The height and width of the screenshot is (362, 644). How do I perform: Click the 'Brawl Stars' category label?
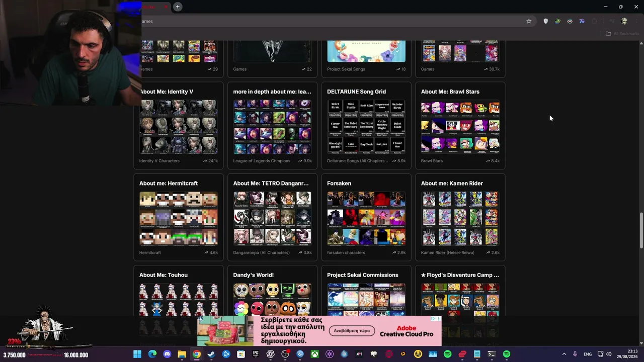pos(432,161)
